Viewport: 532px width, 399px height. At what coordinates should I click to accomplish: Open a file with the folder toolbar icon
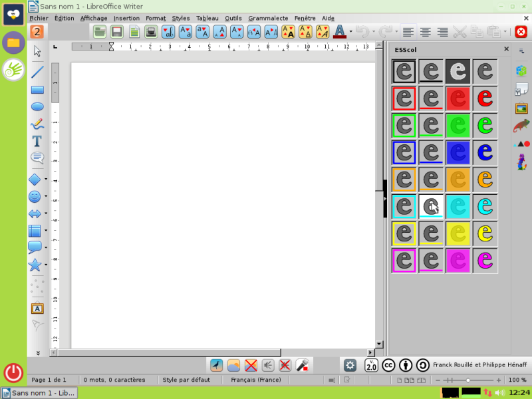[100, 32]
